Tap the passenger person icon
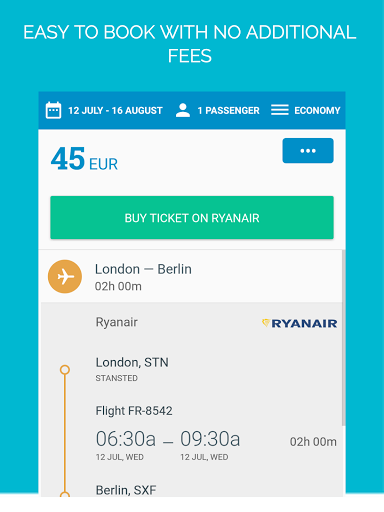This screenshot has height=512, width=384. [183, 110]
